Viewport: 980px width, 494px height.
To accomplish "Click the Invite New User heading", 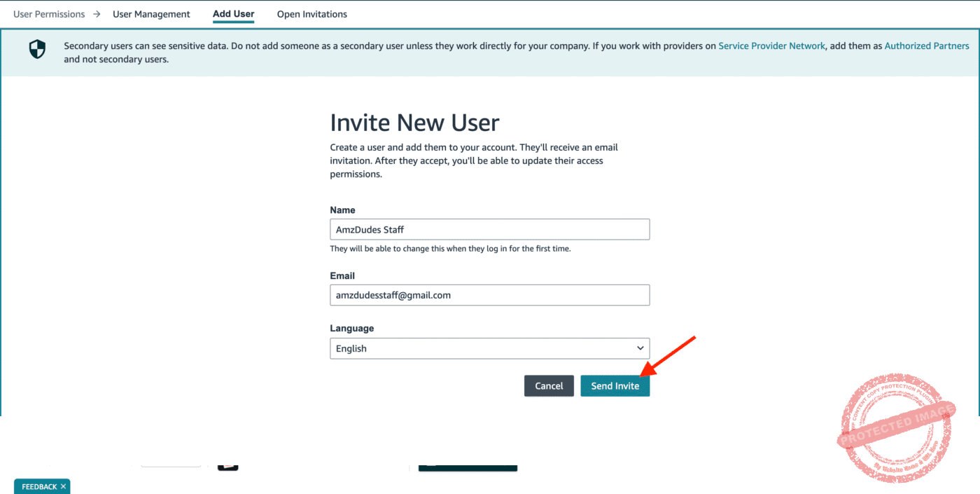I will coord(414,123).
